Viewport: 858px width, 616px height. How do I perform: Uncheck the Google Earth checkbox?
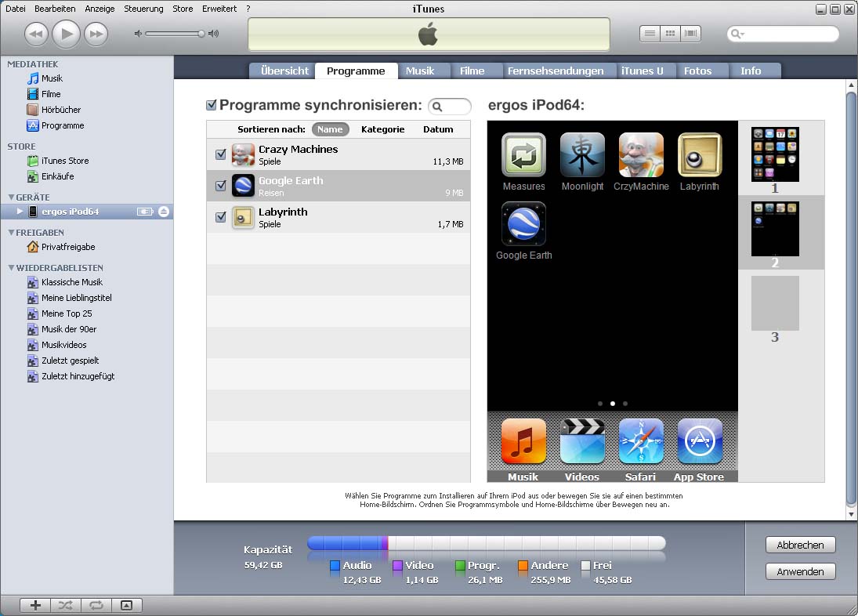coord(220,186)
